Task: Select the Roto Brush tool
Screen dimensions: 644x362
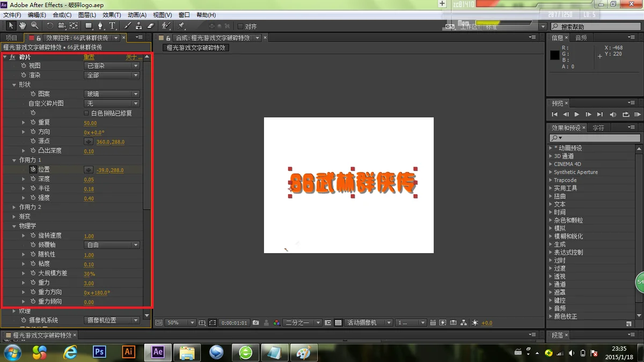Action: click(166, 26)
